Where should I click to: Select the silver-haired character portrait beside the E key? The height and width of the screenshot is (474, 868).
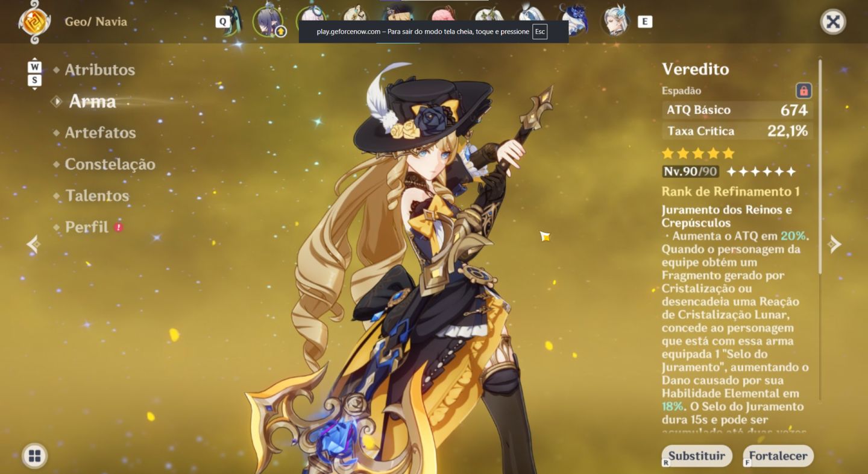[615, 21]
